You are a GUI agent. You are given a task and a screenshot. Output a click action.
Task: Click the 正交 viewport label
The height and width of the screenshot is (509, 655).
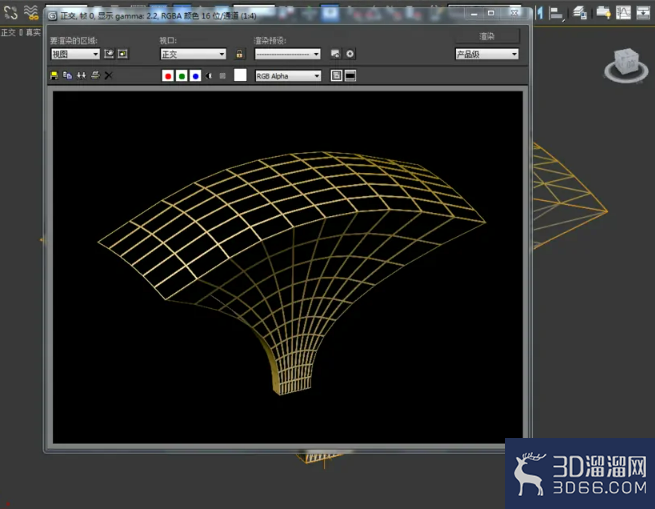click(8, 33)
